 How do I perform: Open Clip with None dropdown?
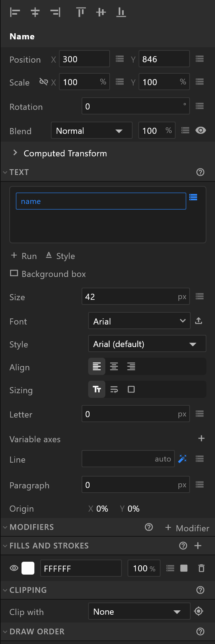[x=139, y=611]
